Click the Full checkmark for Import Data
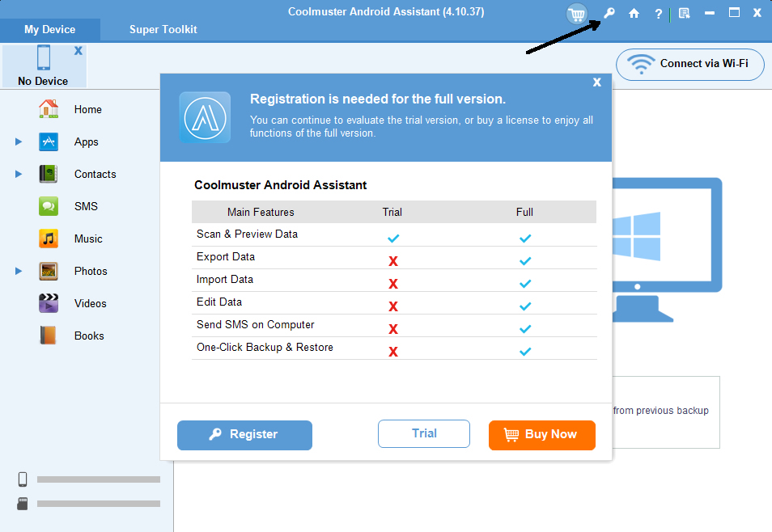Image resolution: width=772 pixels, height=532 pixels. click(x=525, y=284)
